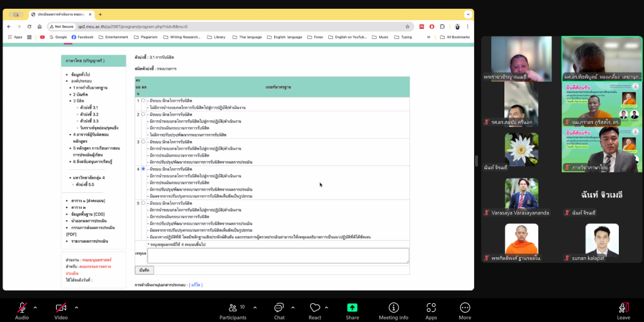
Task: Open sidebar link ข้อมูลพื้นฐาน [CDS]
Action: 88,214
